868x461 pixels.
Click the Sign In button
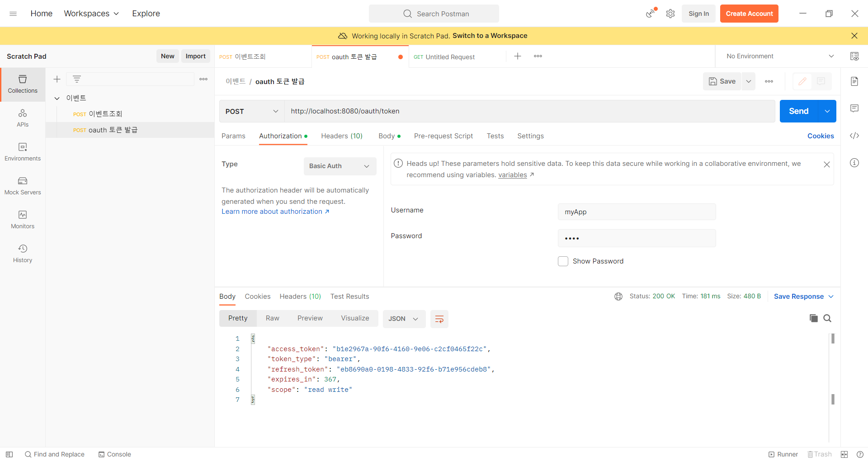click(x=698, y=14)
